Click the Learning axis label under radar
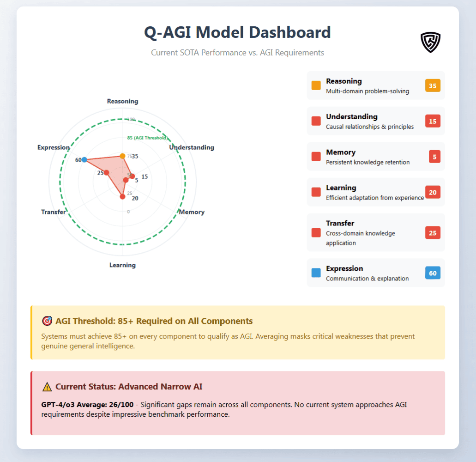The height and width of the screenshot is (462, 476). click(122, 265)
